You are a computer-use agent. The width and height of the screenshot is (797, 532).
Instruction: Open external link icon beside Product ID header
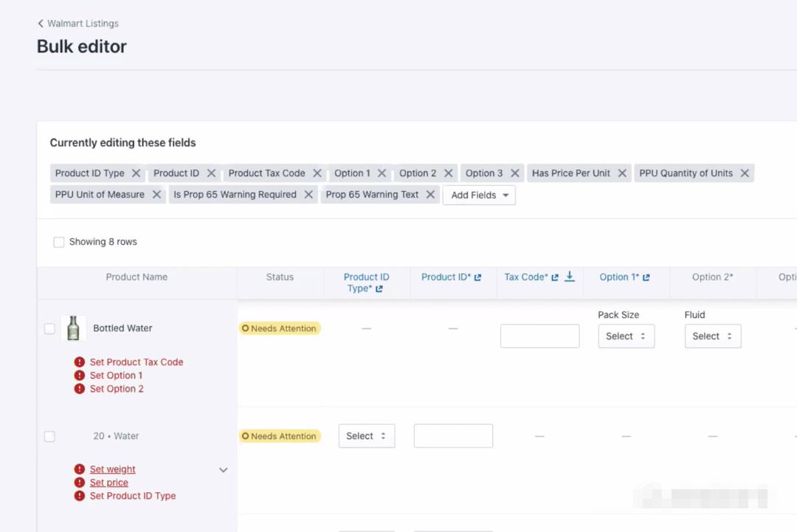pyautogui.click(x=477, y=277)
